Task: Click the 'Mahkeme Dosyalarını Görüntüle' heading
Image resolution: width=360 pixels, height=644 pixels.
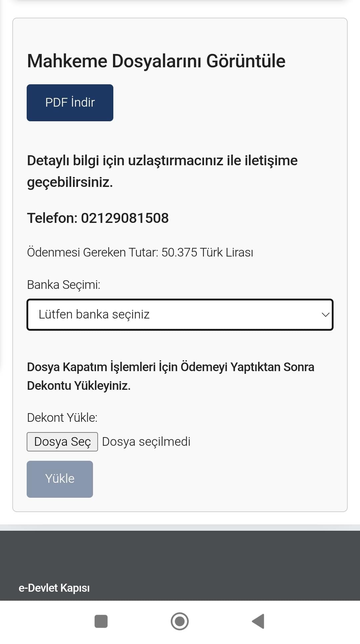Action: pyautogui.click(x=156, y=61)
